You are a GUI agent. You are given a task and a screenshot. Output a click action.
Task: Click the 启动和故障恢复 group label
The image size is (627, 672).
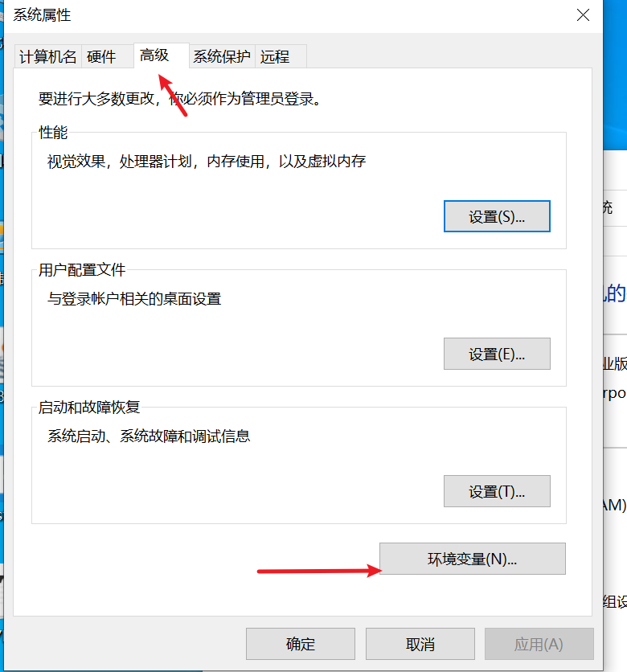pos(89,408)
